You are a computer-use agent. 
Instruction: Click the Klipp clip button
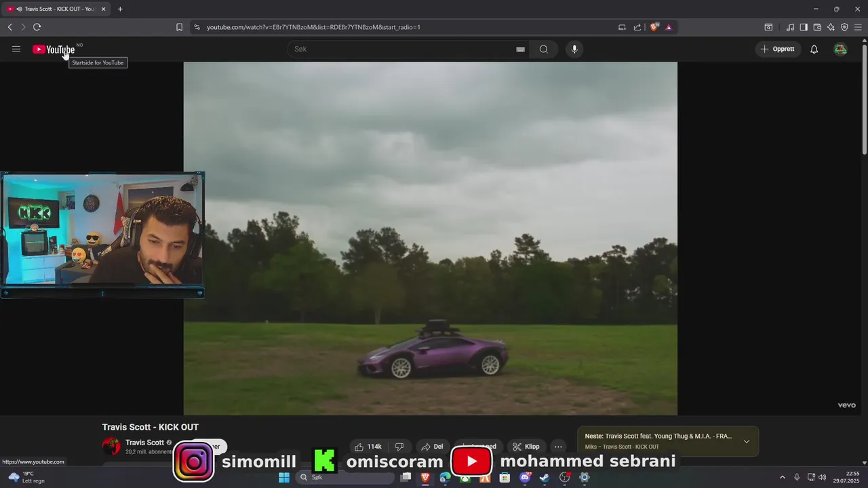click(526, 447)
